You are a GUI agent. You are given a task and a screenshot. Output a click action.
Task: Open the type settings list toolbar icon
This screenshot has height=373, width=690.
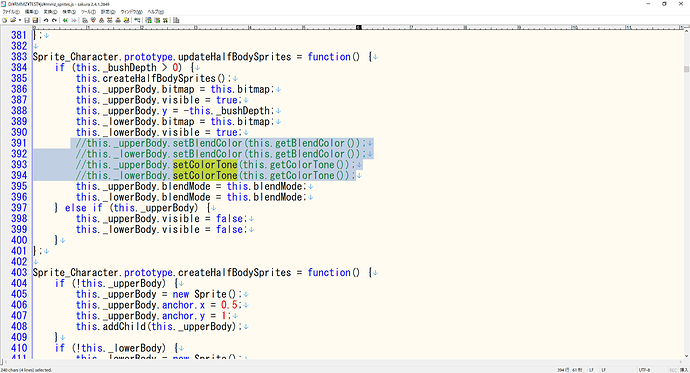pyautogui.click(x=148, y=20)
